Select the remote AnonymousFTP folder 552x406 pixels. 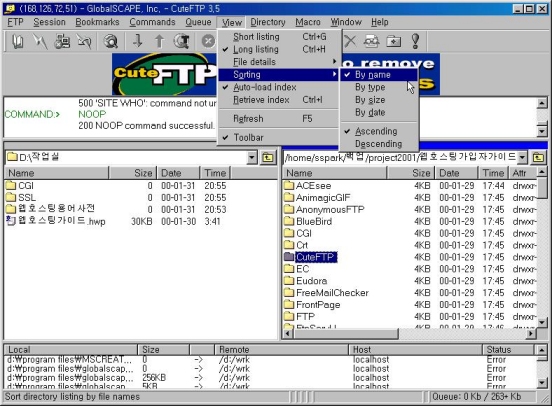pyautogui.click(x=324, y=210)
